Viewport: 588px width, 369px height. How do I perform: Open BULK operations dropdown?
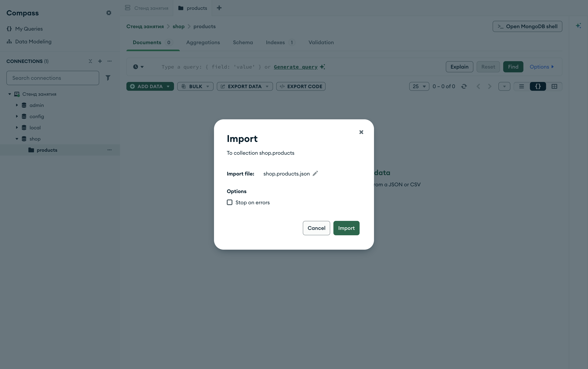(x=195, y=86)
